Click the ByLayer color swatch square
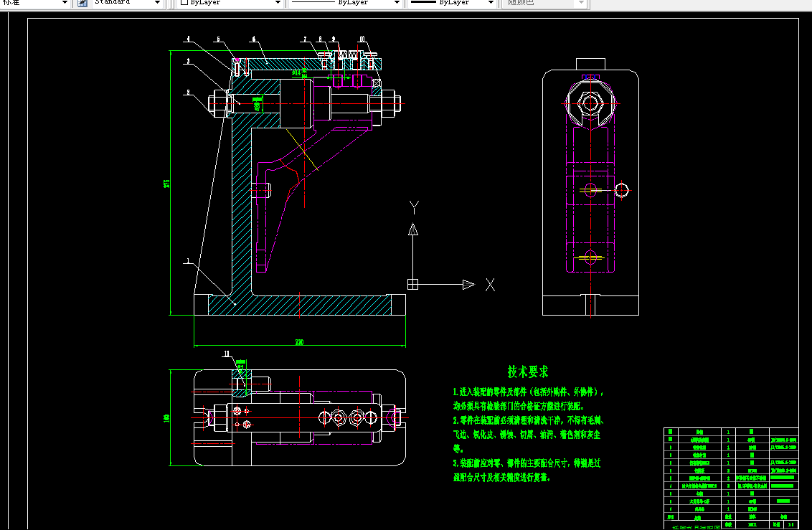The height and width of the screenshot is (530, 812). click(184, 2)
